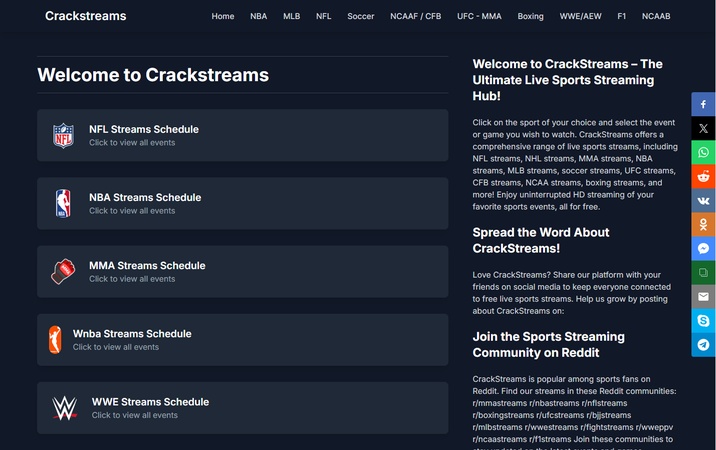Share page via WhatsApp
Image resolution: width=716 pixels, height=450 pixels.
[x=703, y=152]
